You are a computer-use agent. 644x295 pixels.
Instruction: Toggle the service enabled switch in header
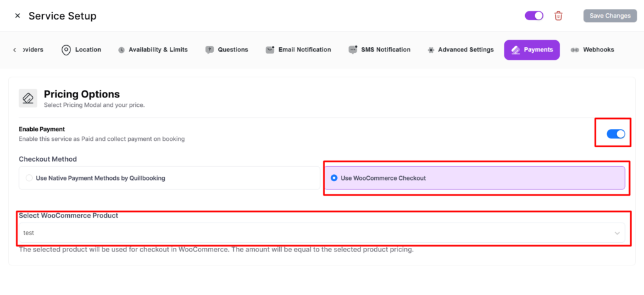click(534, 16)
